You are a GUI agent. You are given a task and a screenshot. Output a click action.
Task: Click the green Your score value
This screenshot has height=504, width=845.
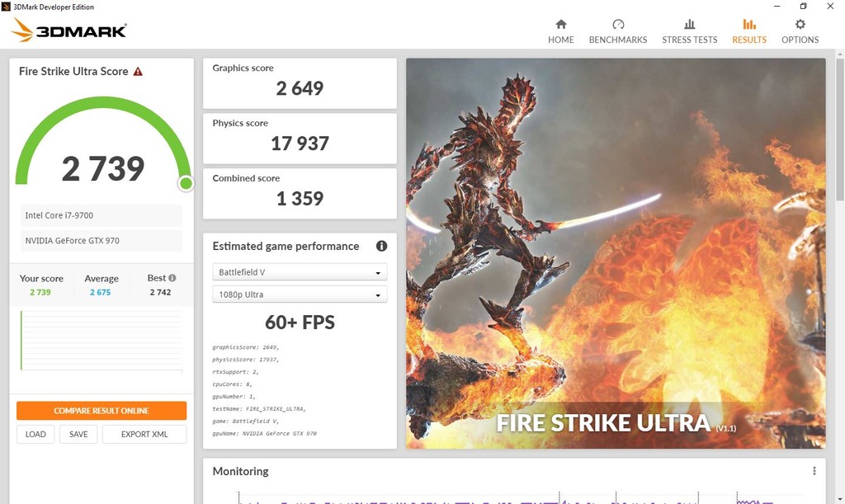pos(40,292)
